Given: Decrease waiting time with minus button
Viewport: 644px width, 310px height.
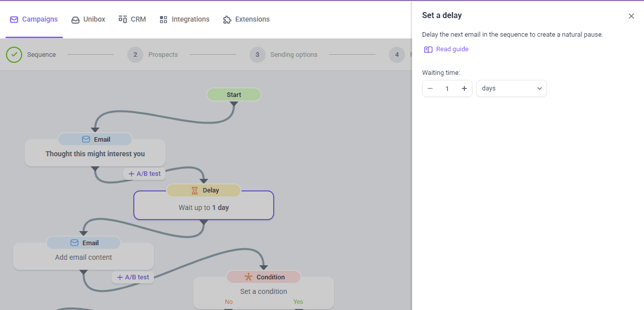Looking at the screenshot, I should (x=430, y=88).
